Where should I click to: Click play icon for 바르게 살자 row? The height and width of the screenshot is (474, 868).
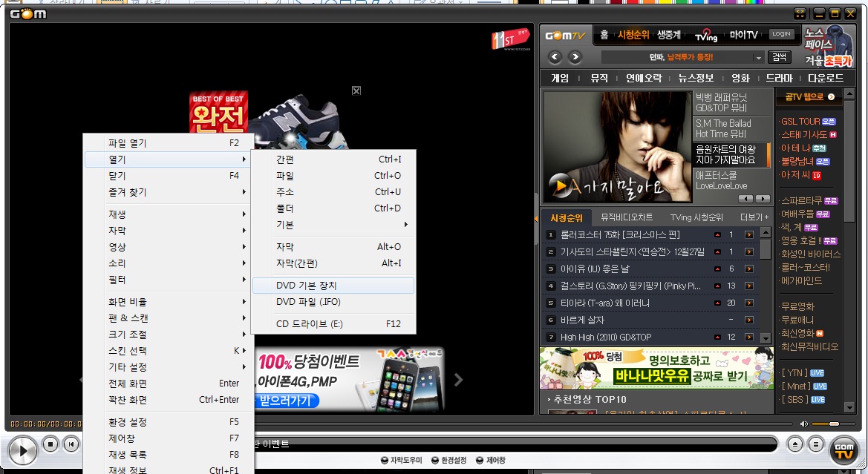point(749,320)
